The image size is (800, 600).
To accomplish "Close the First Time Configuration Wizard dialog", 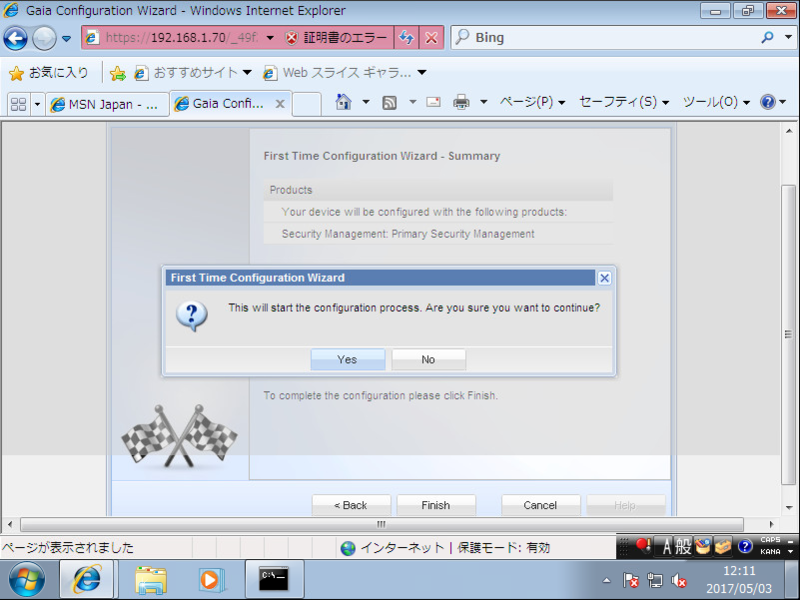I will [604, 278].
